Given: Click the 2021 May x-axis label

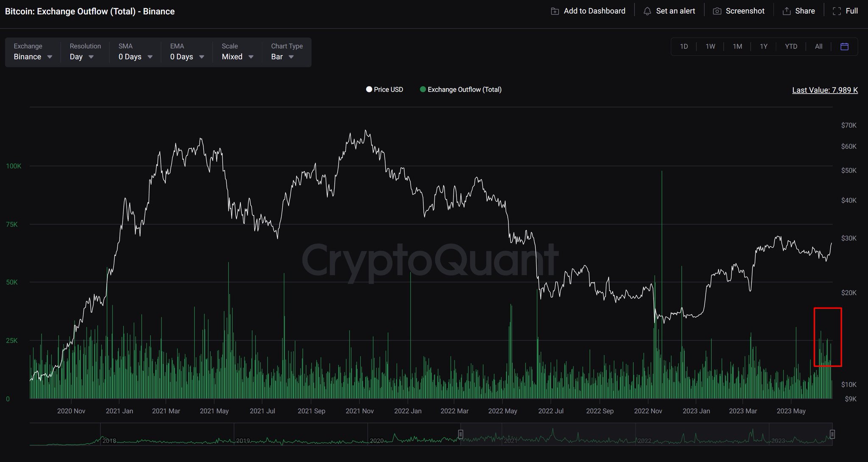Looking at the screenshot, I should [x=214, y=411].
